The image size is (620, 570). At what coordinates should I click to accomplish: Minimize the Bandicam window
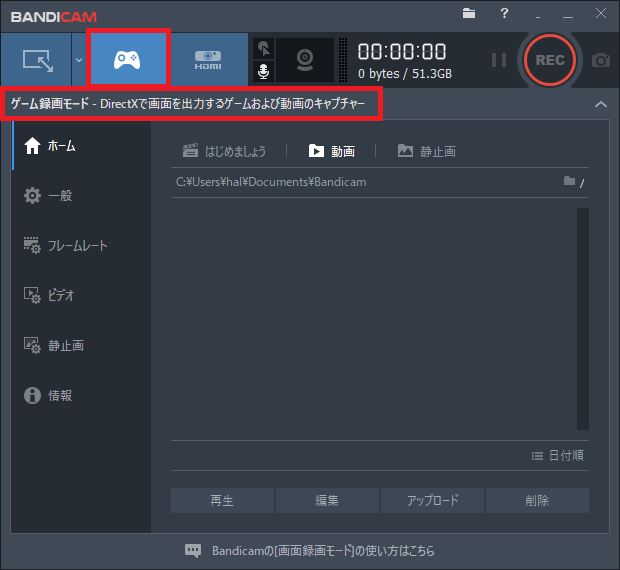(568, 17)
